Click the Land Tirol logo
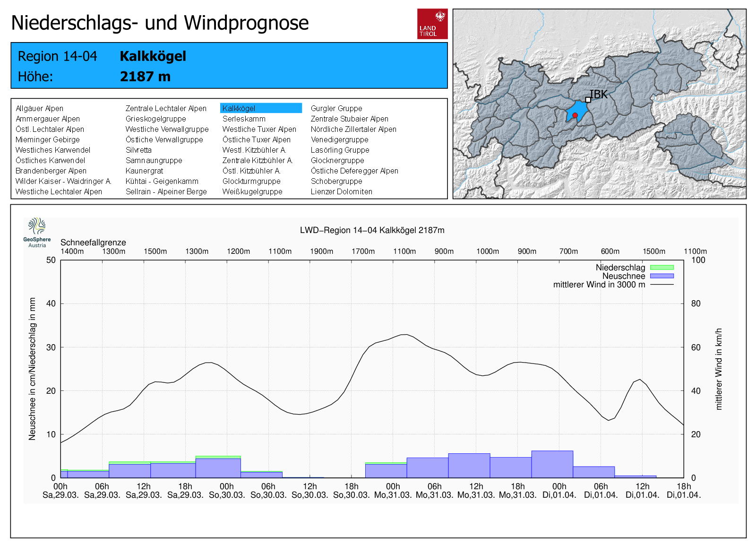Viewport: 756px width, 545px height. [432, 24]
